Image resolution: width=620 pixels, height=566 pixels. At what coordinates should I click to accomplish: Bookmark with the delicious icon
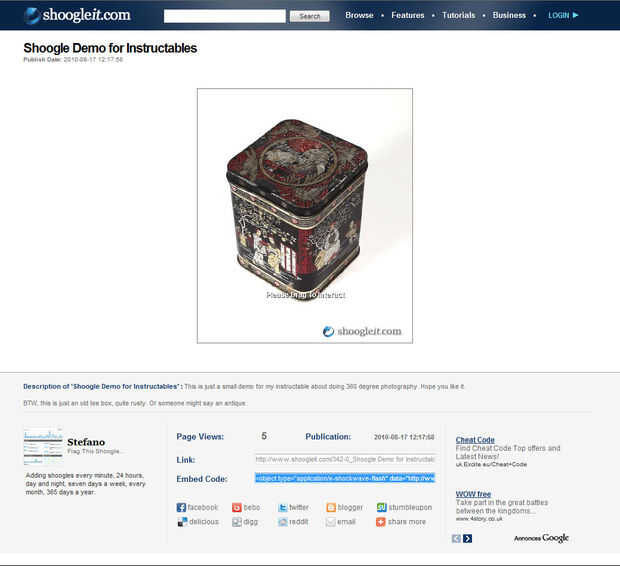(x=182, y=522)
